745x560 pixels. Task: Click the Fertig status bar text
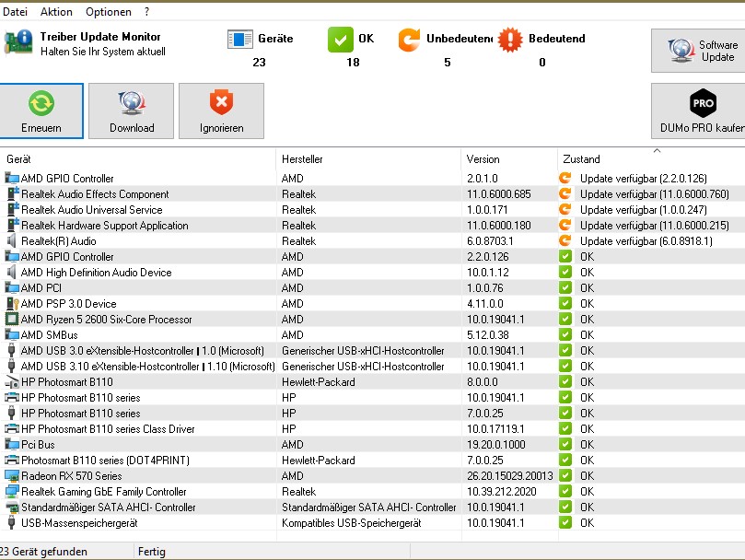[152, 552]
